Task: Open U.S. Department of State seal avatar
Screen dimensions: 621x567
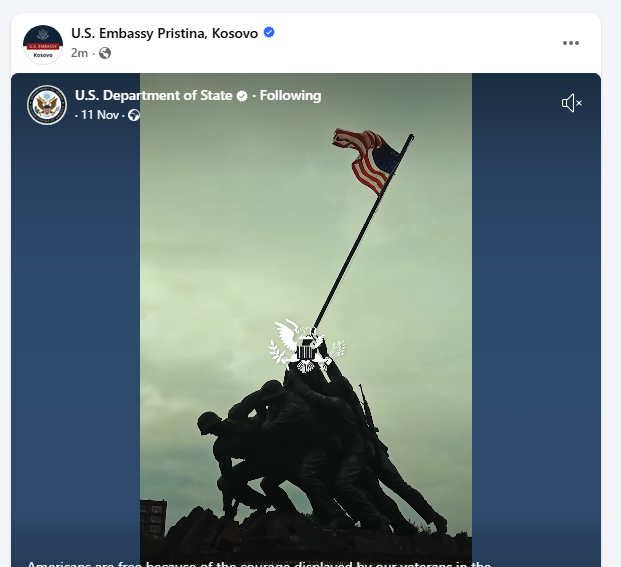Action: coord(47,105)
